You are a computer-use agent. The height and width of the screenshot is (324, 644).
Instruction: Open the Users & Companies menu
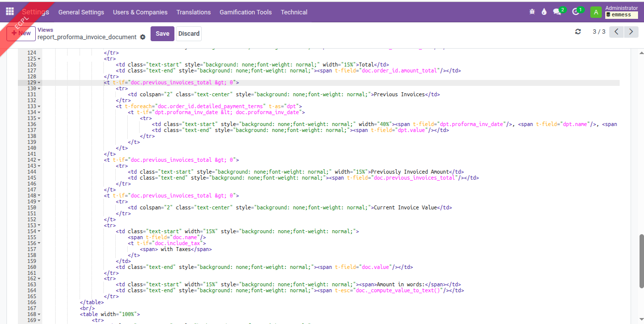140,12
